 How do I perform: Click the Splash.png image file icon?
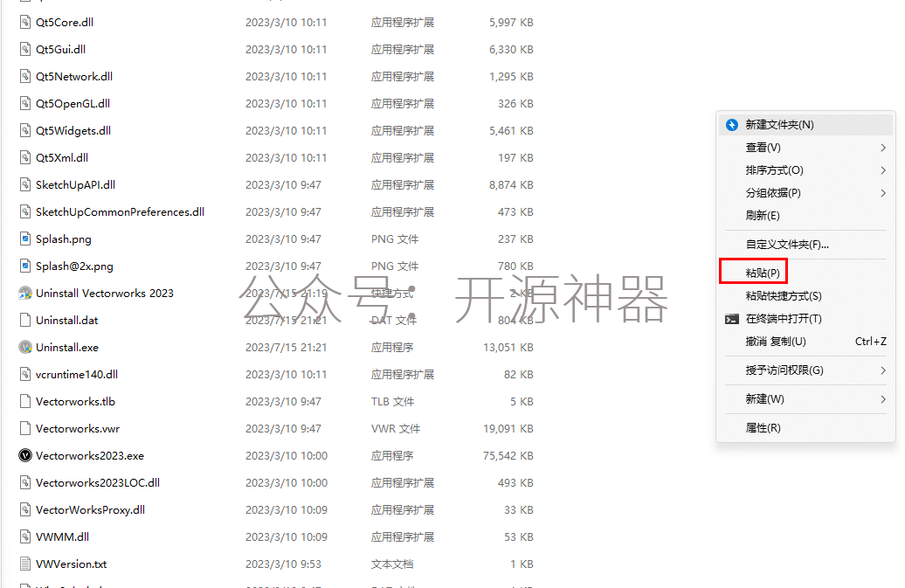coord(24,239)
